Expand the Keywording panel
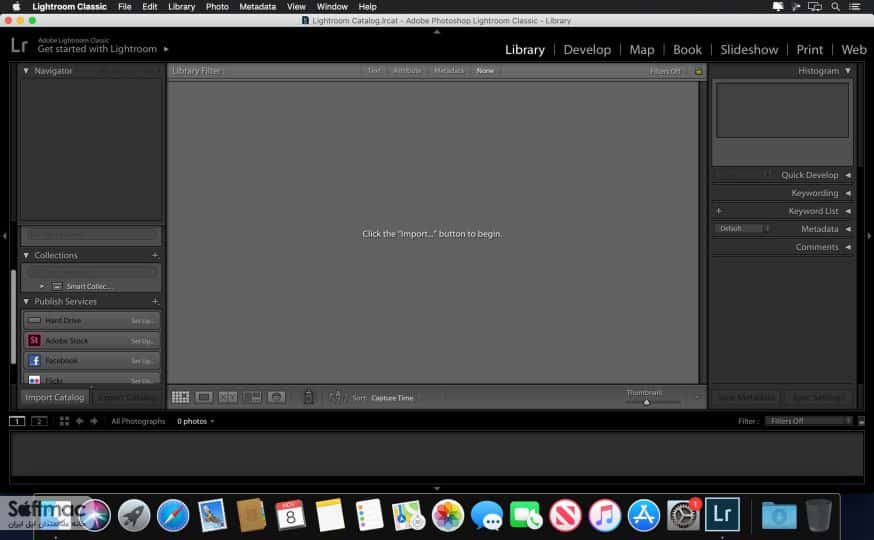Screen dimensions: 874x540 tap(848, 193)
